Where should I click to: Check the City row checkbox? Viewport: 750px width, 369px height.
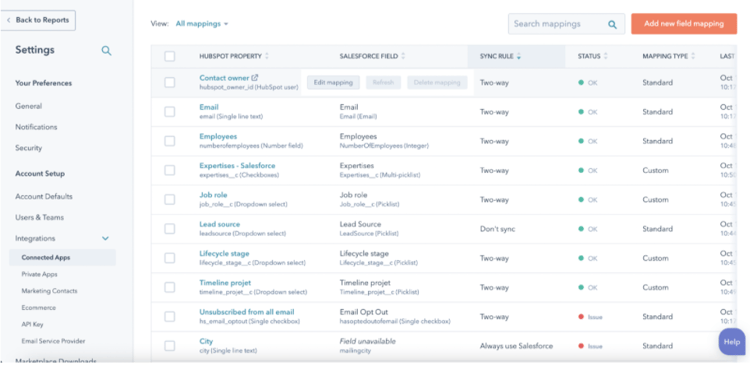point(170,346)
